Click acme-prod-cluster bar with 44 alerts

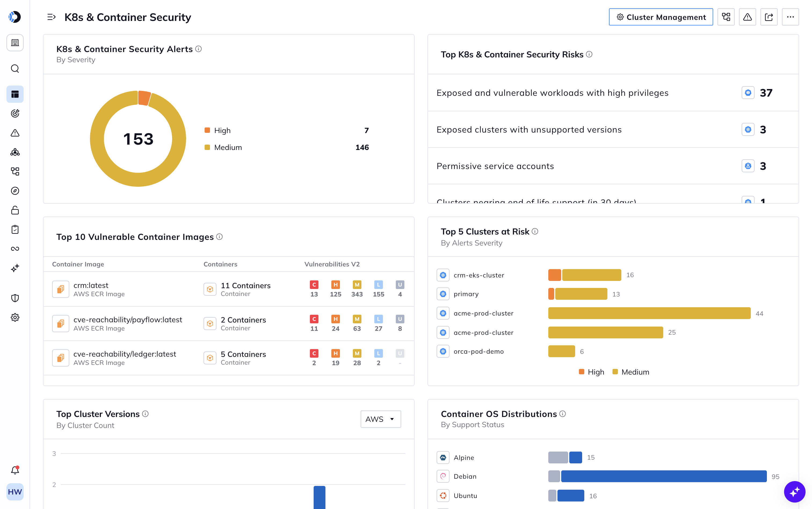click(649, 313)
